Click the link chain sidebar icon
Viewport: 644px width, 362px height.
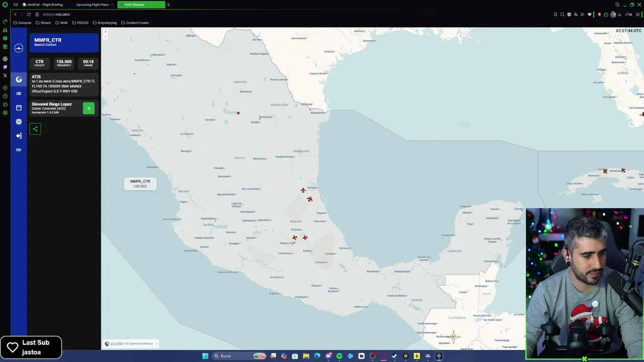click(x=19, y=150)
